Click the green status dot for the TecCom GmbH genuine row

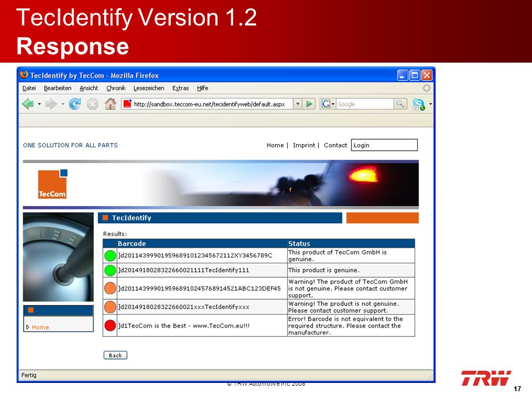110,255
